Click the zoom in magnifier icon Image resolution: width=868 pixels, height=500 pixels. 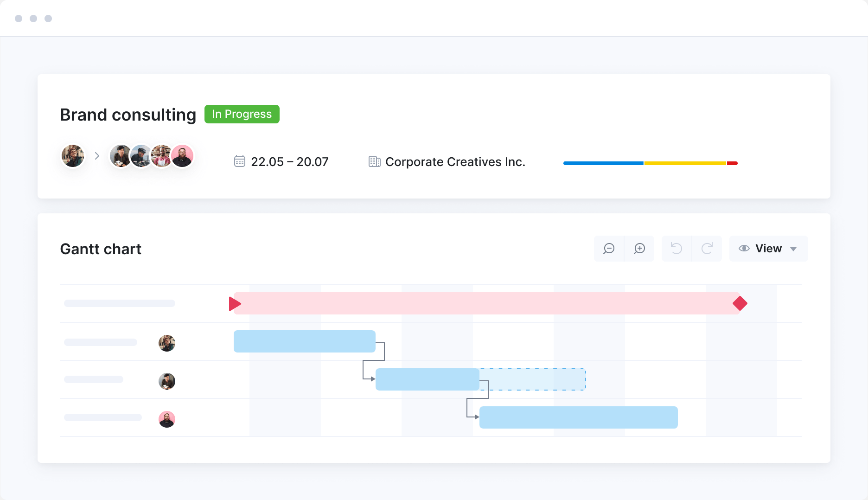(639, 249)
